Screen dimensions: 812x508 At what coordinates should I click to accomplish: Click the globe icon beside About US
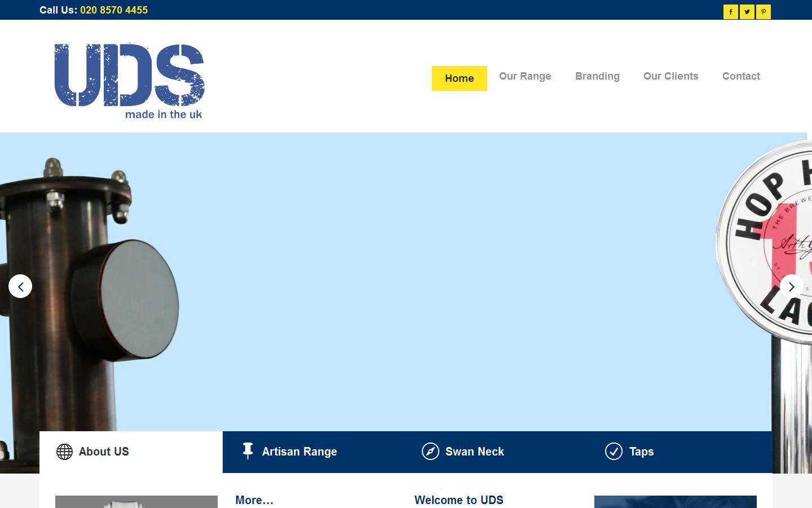(64, 452)
